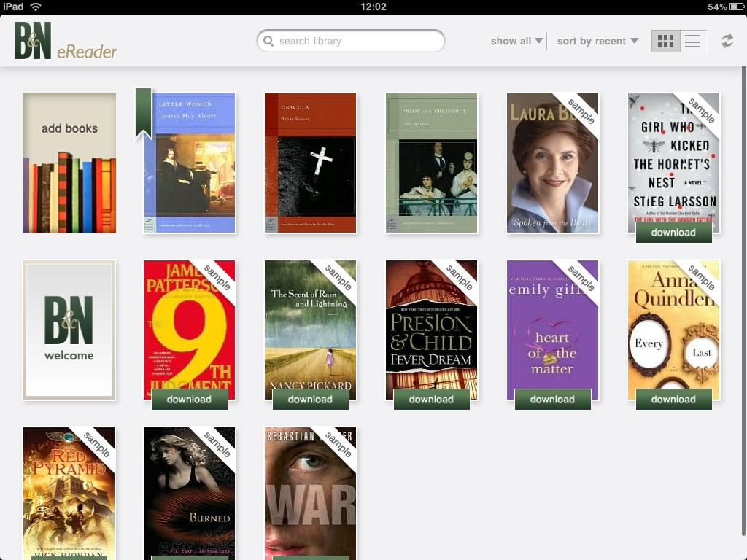Switch to grid view
Screen dimensions: 747x560
665,41
